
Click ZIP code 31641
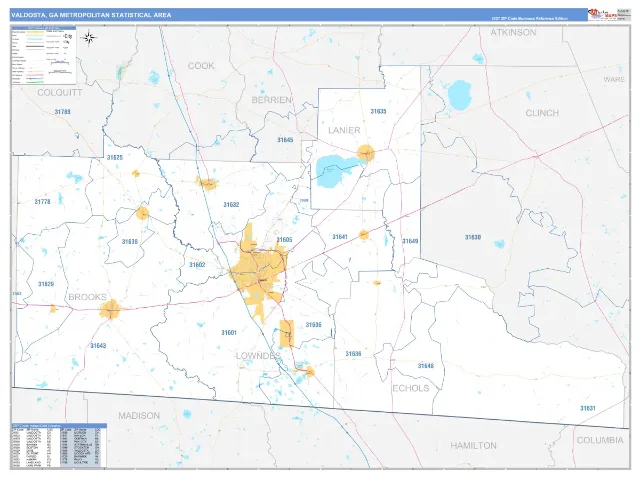(340, 237)
